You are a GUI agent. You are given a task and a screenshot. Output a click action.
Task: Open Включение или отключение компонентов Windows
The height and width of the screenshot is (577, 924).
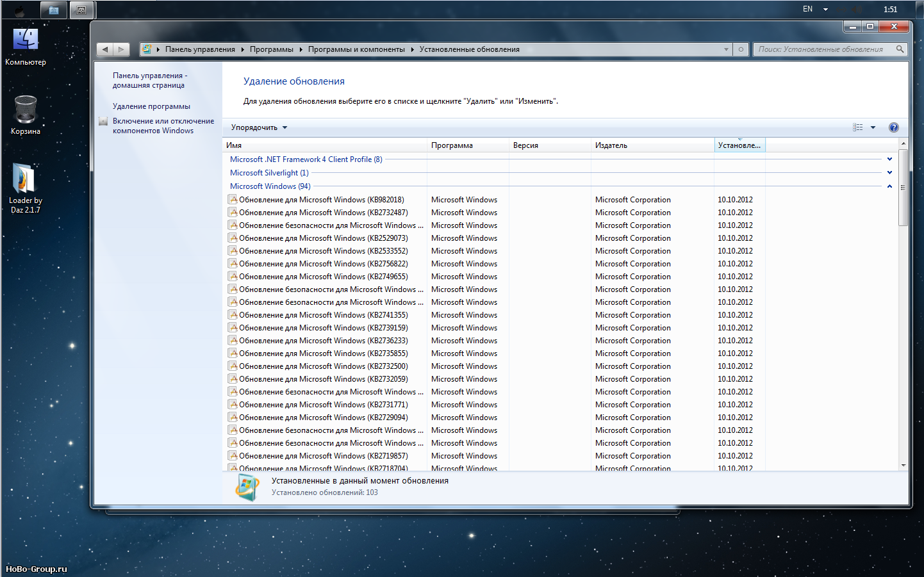point(163,126)
